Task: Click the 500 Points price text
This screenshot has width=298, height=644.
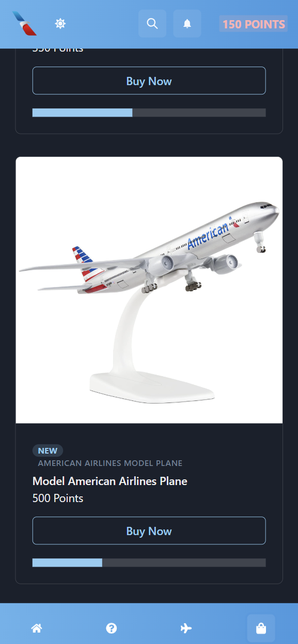Action: coord(58,498)
